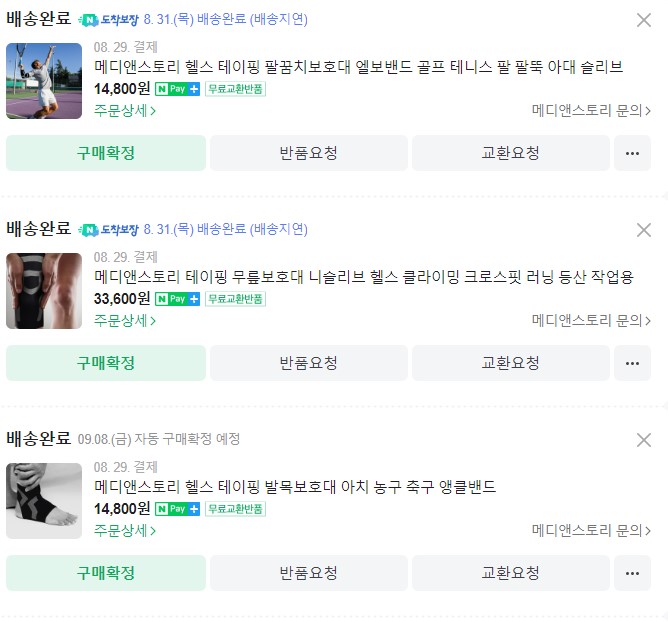Click 무료교환반품 badge on ankle band order
Viewport: 668px width, 623px height.
click(235, 509)
